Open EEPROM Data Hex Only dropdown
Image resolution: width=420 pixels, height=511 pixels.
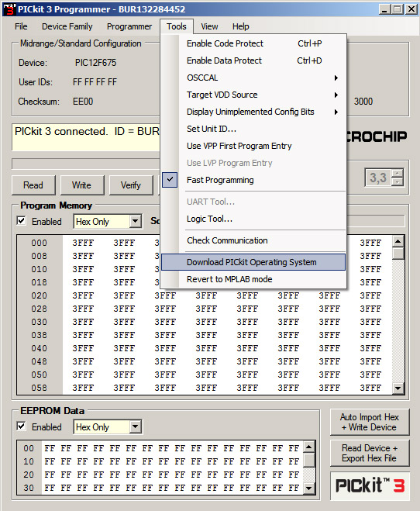coord(135,426)
